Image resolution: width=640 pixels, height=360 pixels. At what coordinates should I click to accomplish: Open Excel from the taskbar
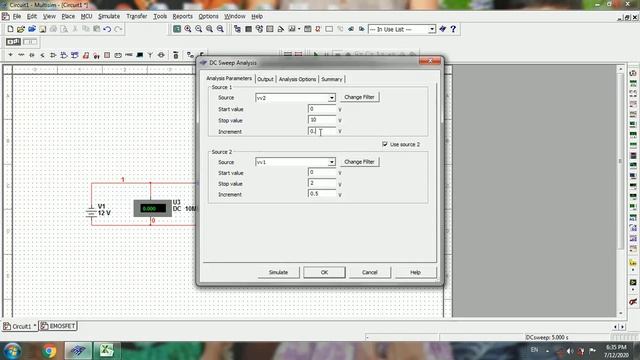(x=107, y=351)
